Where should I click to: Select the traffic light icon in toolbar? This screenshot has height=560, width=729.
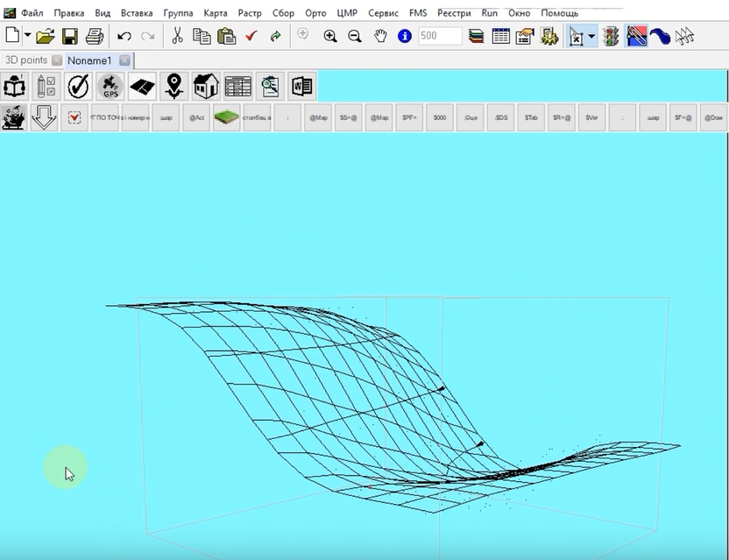(x=611, y=36)
